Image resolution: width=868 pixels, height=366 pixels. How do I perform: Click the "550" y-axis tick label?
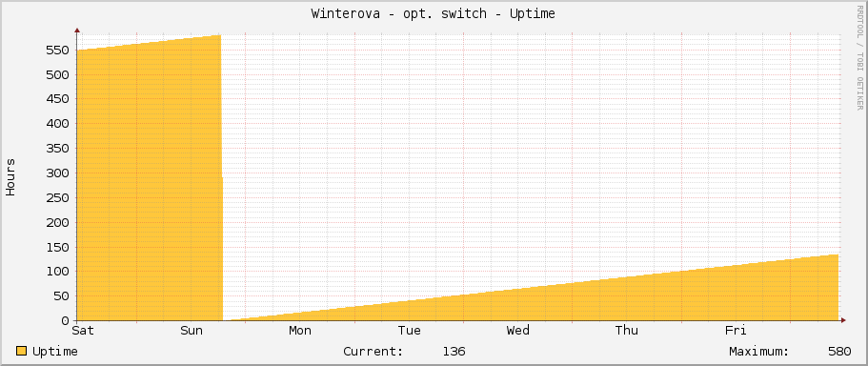(57, 51)
